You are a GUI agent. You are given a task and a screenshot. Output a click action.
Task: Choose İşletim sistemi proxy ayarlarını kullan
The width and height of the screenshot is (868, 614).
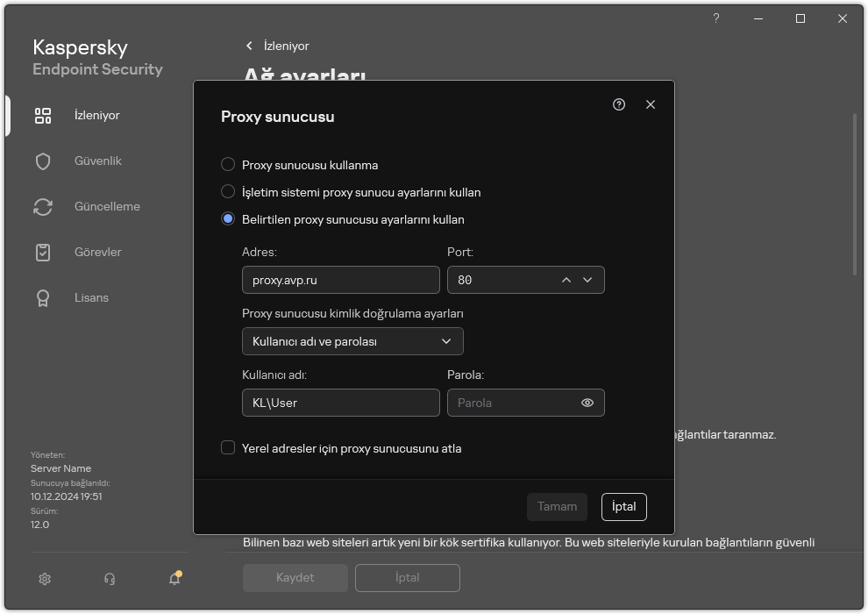(x=228, y=192)
